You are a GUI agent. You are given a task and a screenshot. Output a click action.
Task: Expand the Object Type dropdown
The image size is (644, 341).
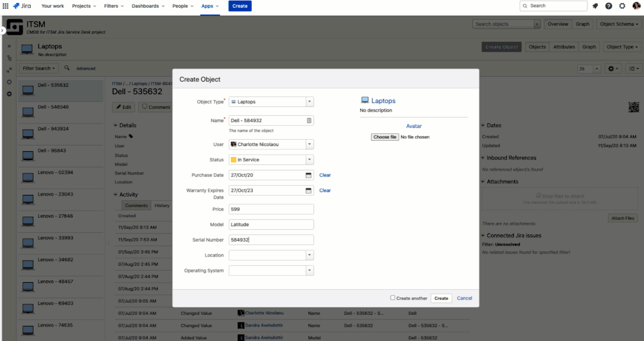click(310, 102)
